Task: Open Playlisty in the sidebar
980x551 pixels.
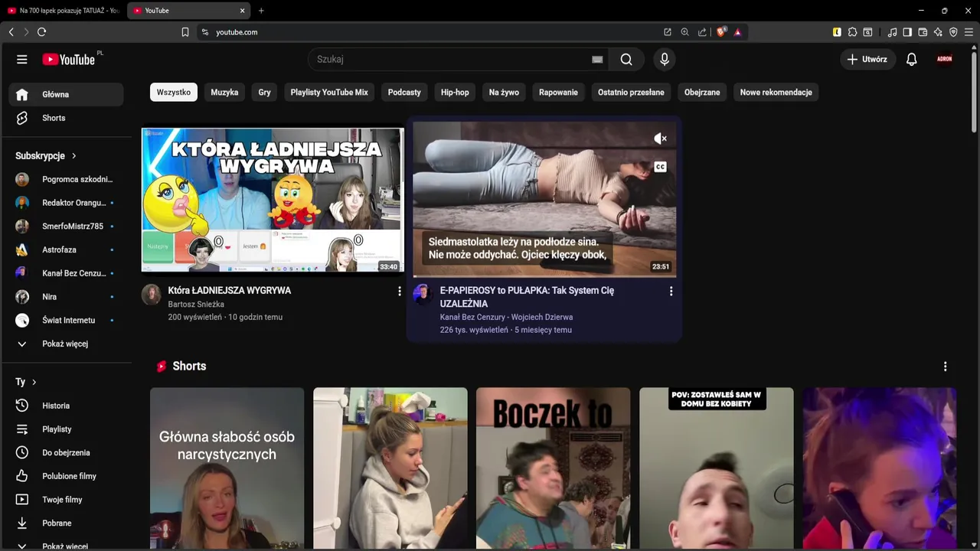Action: [x=66, y=429]
